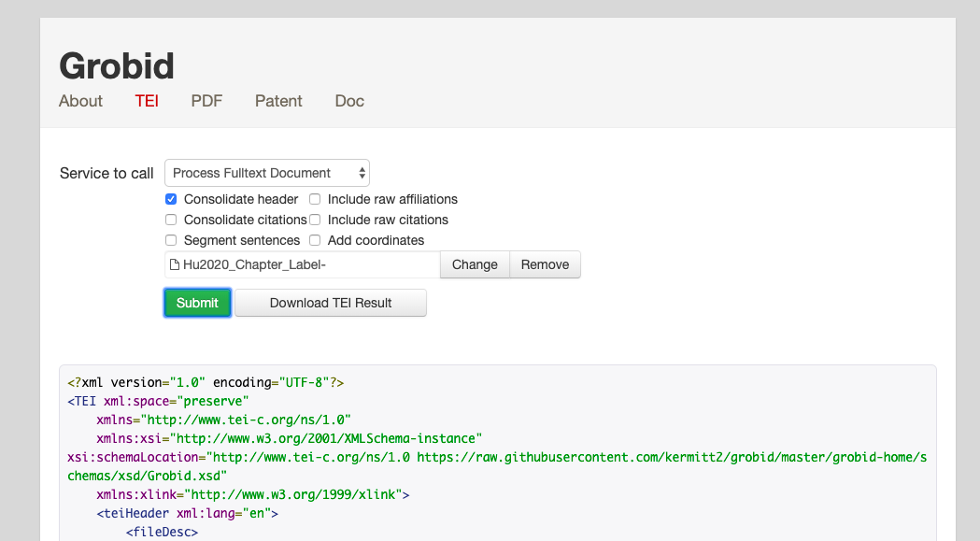Screen dimensions: 980x541
Task: Enable Include raw citations
Action: (314, 219)
